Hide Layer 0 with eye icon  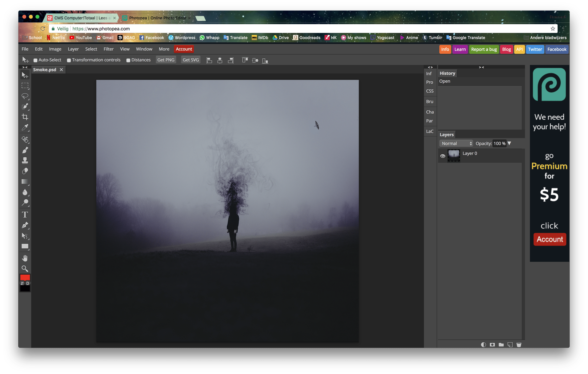(x=442, y=156)
